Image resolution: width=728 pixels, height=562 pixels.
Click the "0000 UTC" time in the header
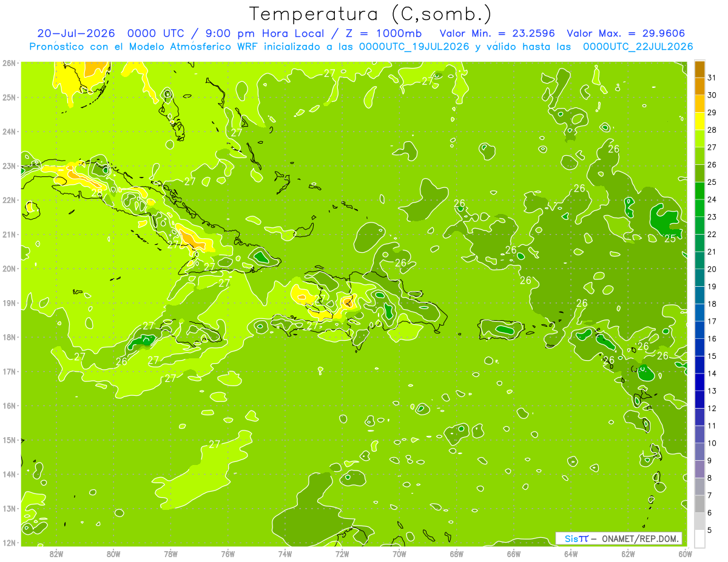tap(155, 33)
